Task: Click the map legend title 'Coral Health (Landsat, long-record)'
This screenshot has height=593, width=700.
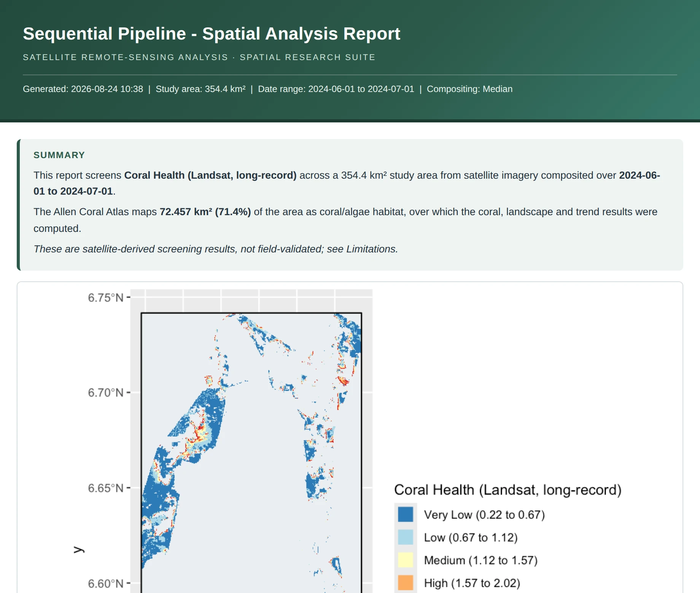Action: pos(508,490)
